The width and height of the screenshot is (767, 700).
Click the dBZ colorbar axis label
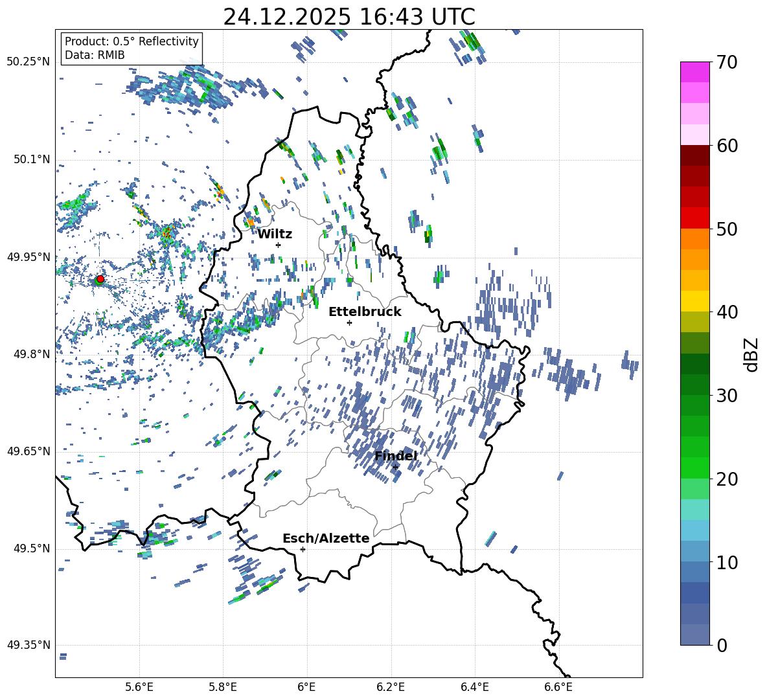tap(751, 354)
